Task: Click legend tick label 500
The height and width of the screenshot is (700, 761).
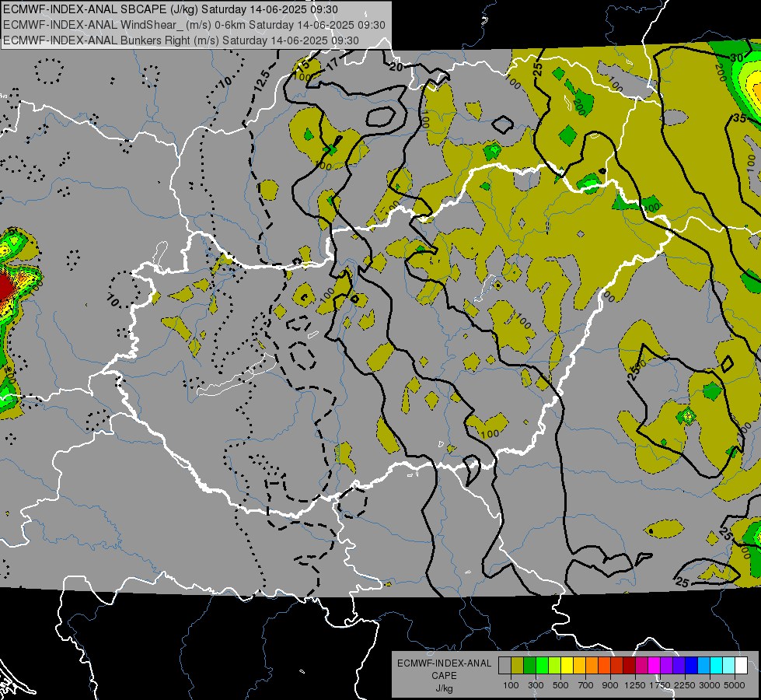Action: click(560, 685)
